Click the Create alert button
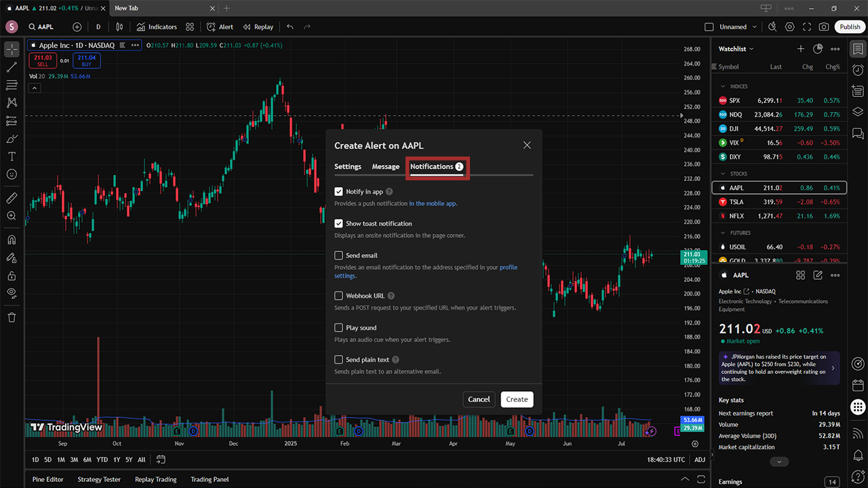Image resolution: width=868 pixels, height=488 pixels. pos(517,399)
